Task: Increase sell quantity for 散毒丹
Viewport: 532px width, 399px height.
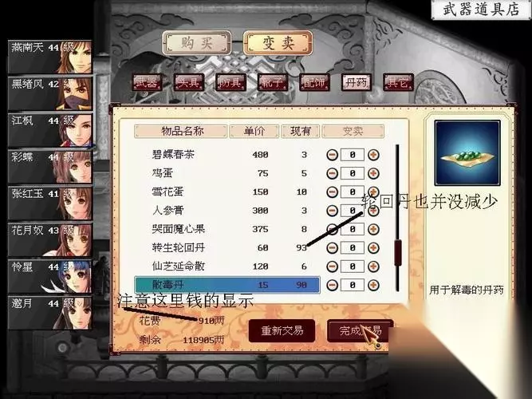Action: pos(373,285)
